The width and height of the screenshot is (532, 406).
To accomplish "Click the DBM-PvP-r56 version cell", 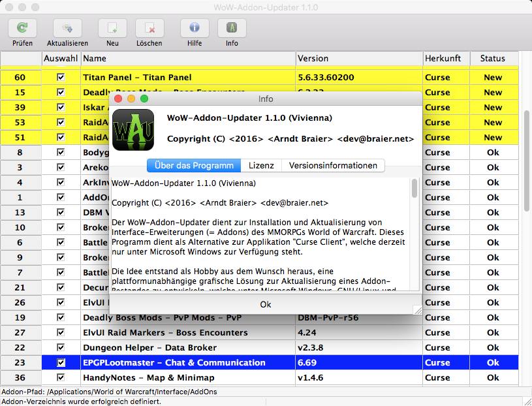I will click(x=359, y=317).
